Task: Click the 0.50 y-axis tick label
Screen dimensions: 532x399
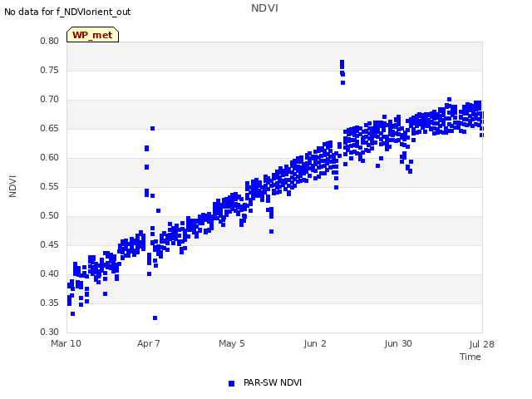Action: [x=49, y=216]
